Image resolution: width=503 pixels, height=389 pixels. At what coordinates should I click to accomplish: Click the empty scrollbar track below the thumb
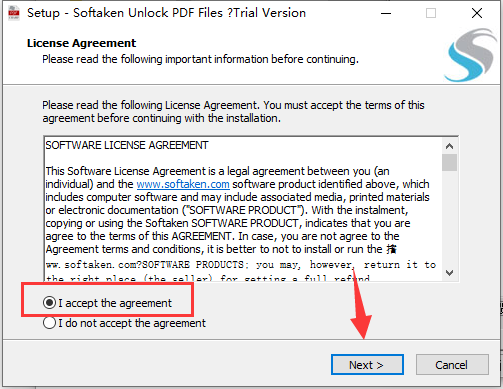click(x=449, y=218)
